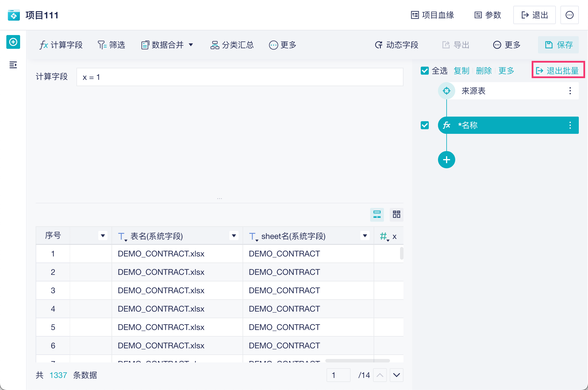Viewport: 588px width, 390px height.
Task: Open the 筛选 filter tool
Action: pyautogui.click(x=111, y=45)
